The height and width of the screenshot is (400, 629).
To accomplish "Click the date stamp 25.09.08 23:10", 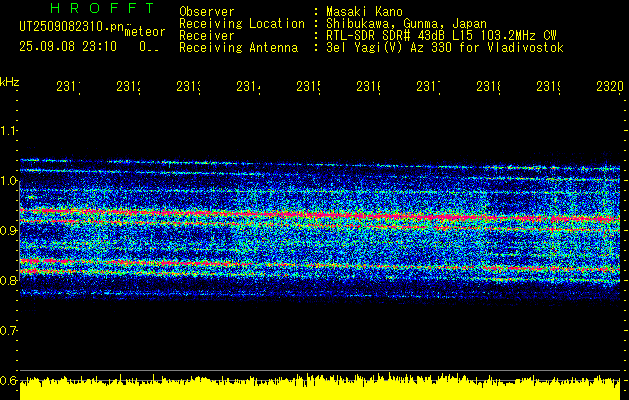I will 68,47.
